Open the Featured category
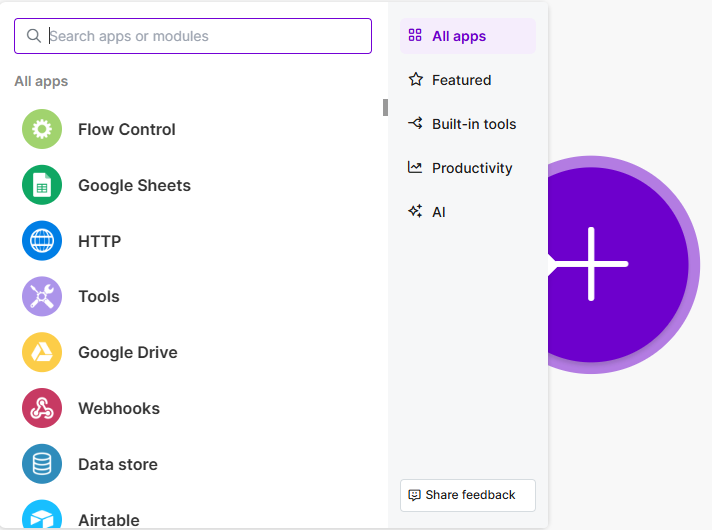 (461, 80)
